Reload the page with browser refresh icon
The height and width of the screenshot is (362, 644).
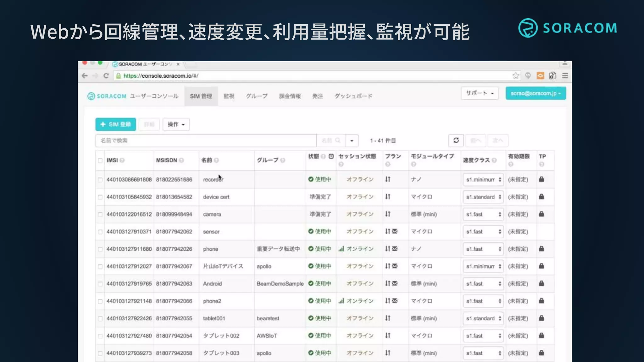[106, 76]
